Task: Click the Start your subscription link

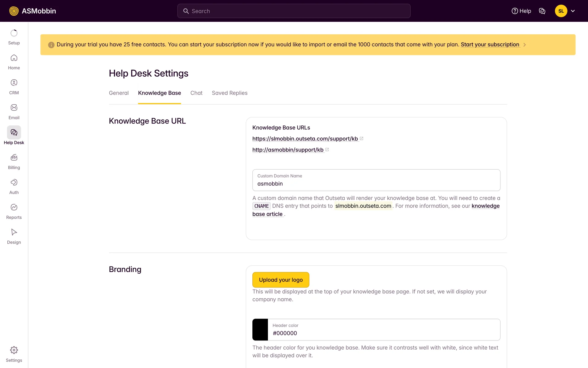Action: pos(490,44)
